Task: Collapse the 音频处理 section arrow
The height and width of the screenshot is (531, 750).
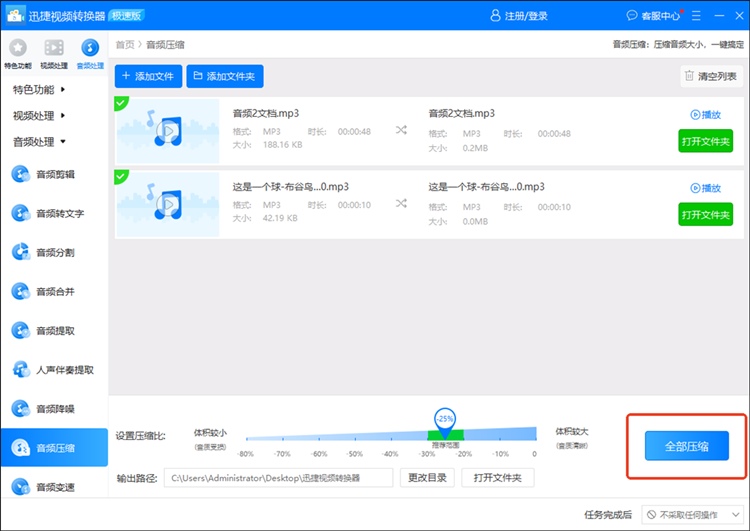Action: [x=63, y=142]
